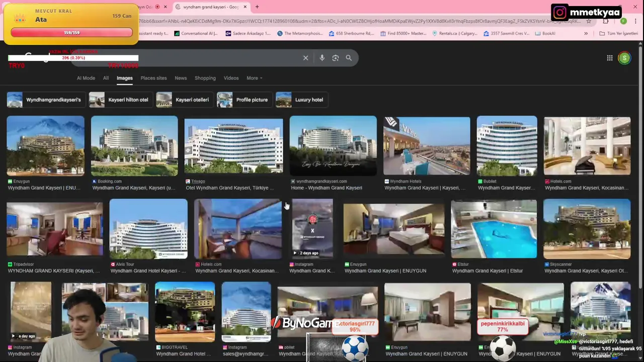Open the Booking.com hotel image result
Screen dimensions: 644x362
pos(134,146)
